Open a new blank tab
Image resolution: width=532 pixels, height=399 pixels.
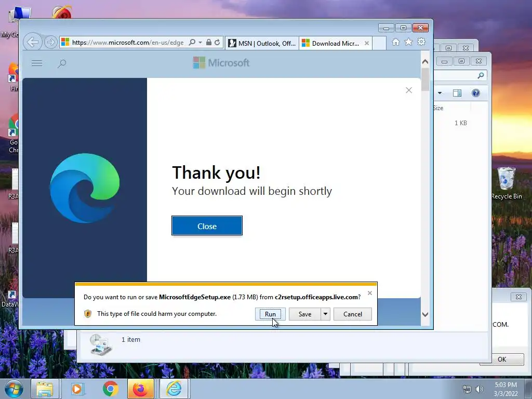(x=379, y=44)
